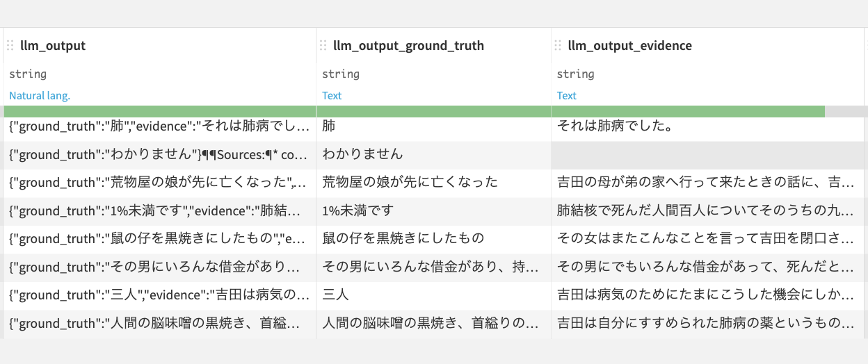Screen dimensions: 868x364
Task: Click drag handle beside llm_output_ground_truth
Action: 323,46
